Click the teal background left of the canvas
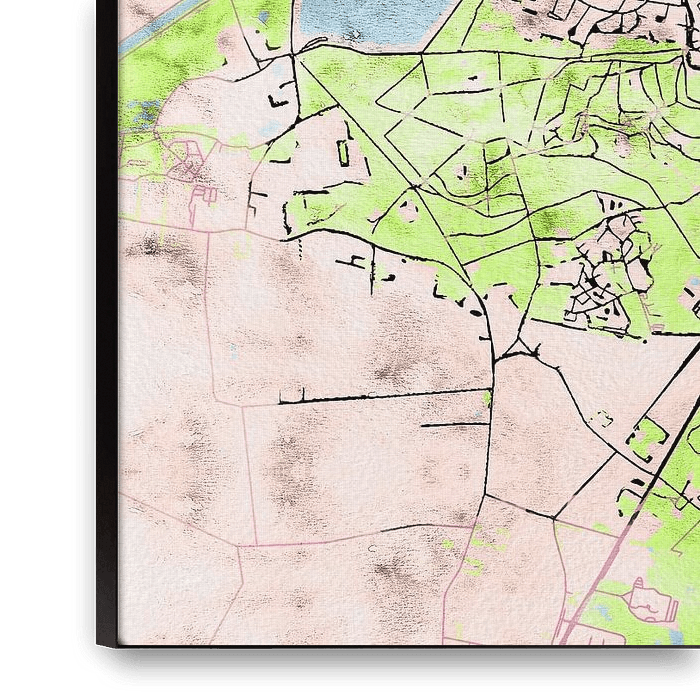This screenshot has height=700, width=700. click(x=40, y=350)
